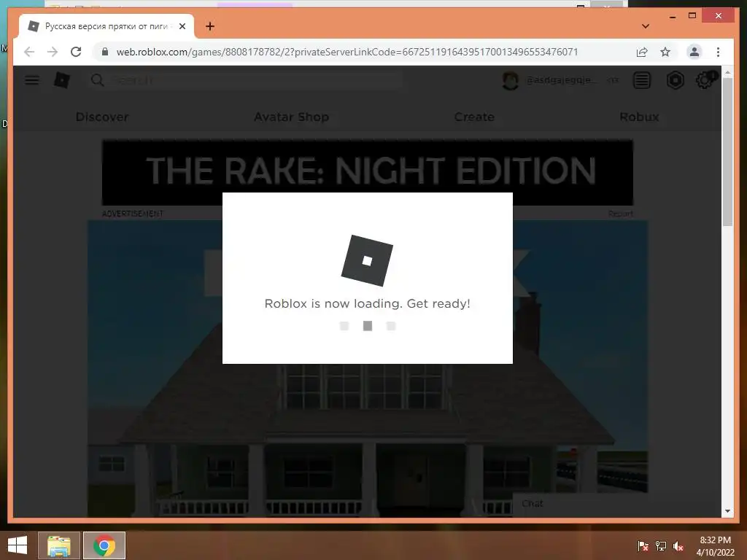Open the Roblox hamburger navigation menu
This screenshot has width=747, height=560.
pos(32,80)
